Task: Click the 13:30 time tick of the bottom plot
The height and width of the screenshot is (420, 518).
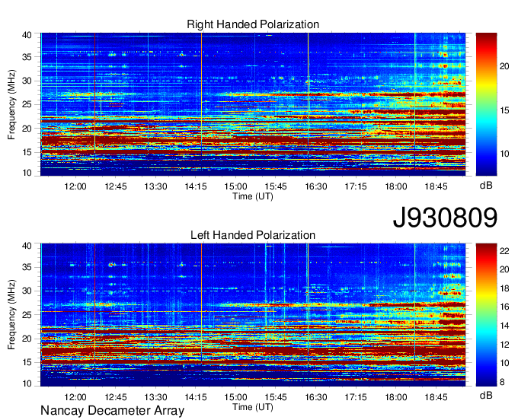Action: tap(155, 397)
